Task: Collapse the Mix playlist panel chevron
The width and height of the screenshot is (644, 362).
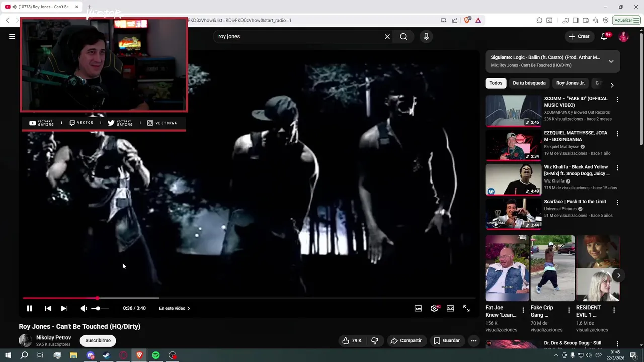Action: [x=611, y=61]
